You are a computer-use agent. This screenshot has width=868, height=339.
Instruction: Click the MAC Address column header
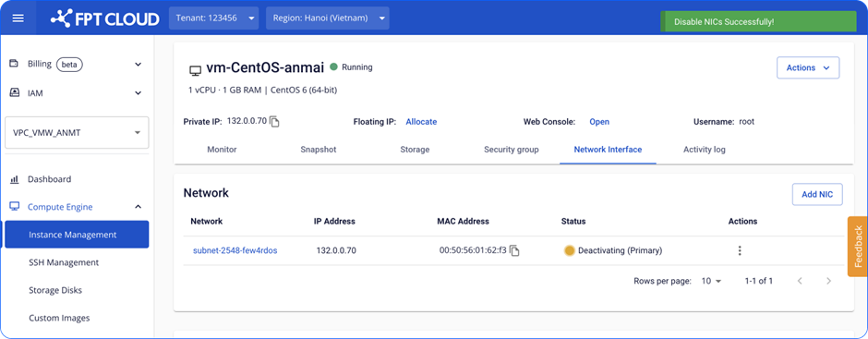click(x=464, y=221)
